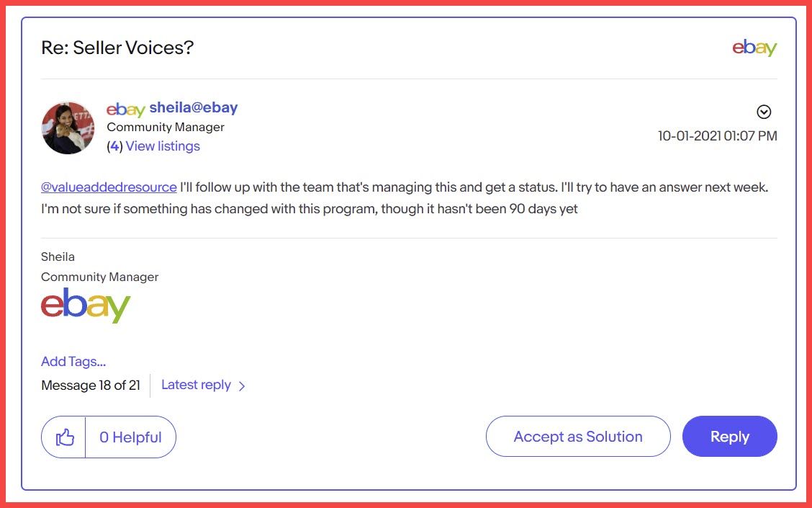
Task: Click the Message 18 of 21 text
Action: [91, 386]
